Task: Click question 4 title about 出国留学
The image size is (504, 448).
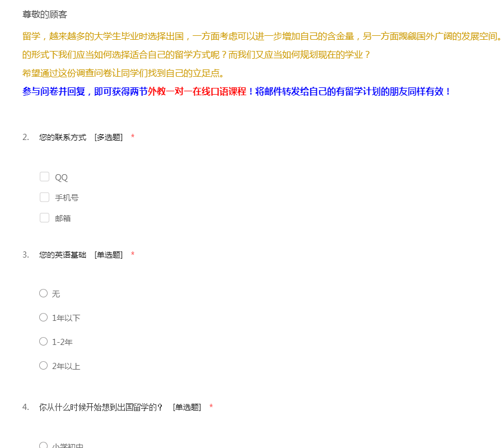Action: pos(101,407)
